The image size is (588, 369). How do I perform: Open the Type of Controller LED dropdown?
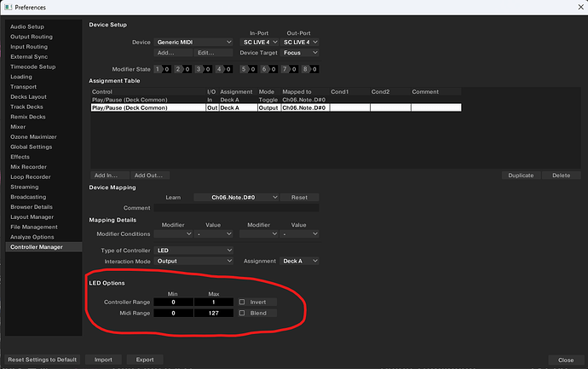[x=194, y=250]
